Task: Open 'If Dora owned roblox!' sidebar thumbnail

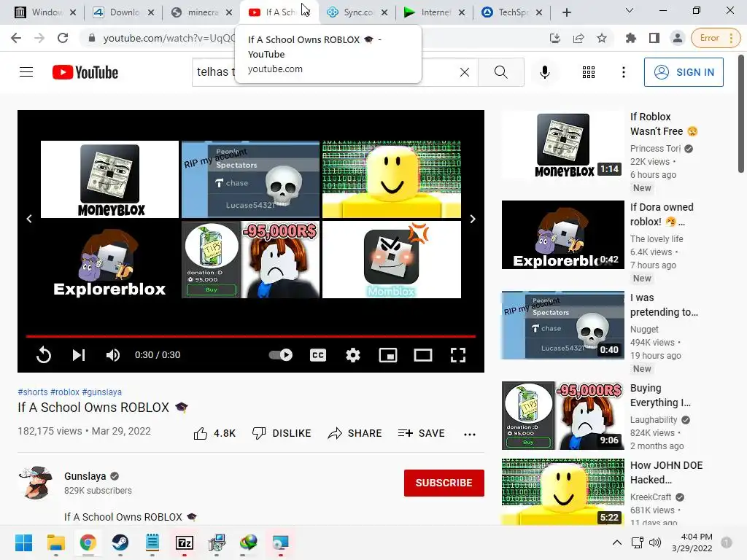Action: (x=563, y=235)
